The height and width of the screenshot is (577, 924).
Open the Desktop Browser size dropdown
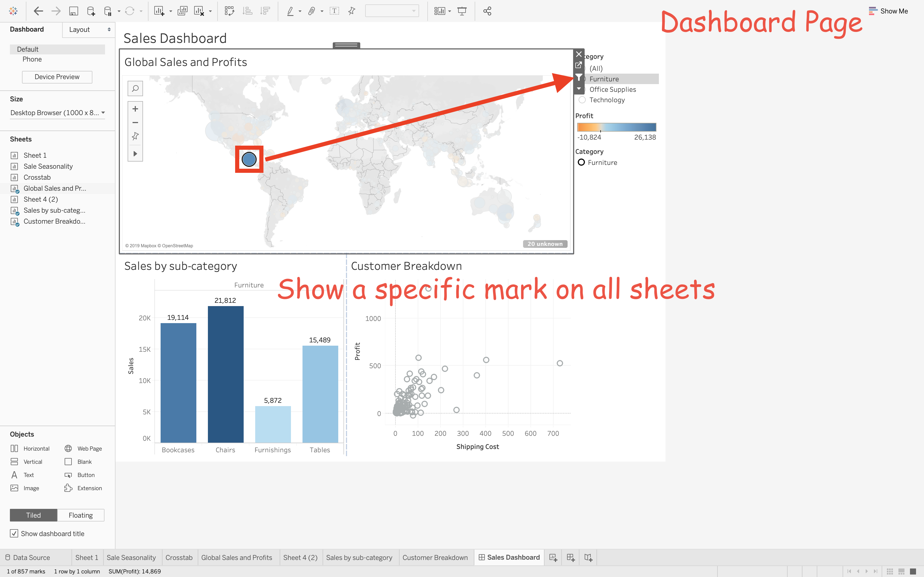point(57,113)
